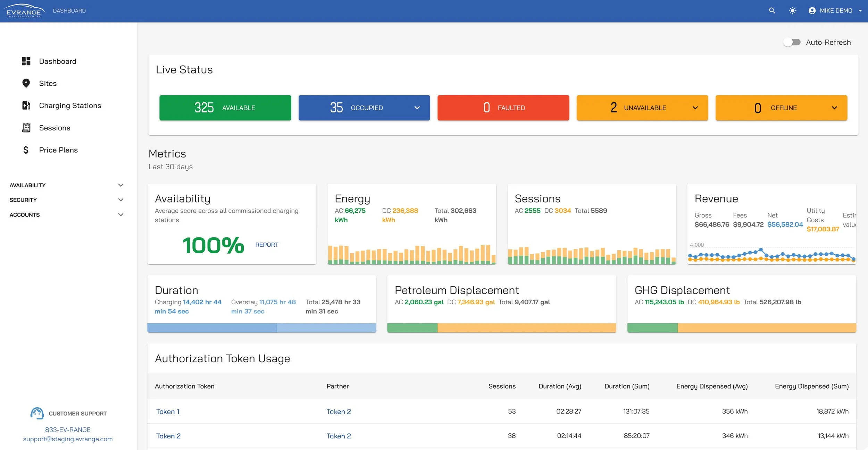The height and width of the screenshot is (450, 868).
Task: Click the MIKE DEMO username
Action: coord(836,11)
